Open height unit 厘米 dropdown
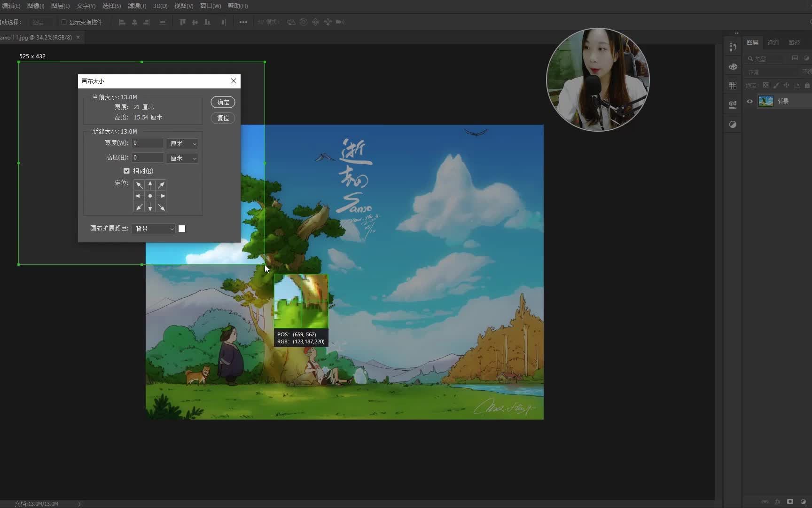The image size is (812, 508). point(182,158)
